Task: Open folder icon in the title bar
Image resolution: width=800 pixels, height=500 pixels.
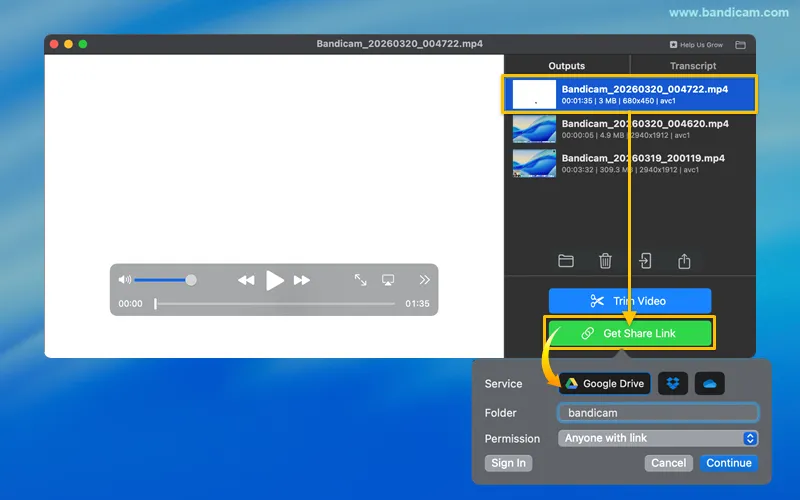Action: tap(740, 45)
